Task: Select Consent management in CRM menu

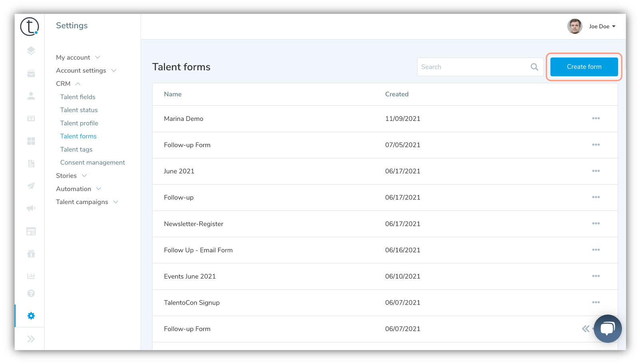Action: [x=93, y=162]
